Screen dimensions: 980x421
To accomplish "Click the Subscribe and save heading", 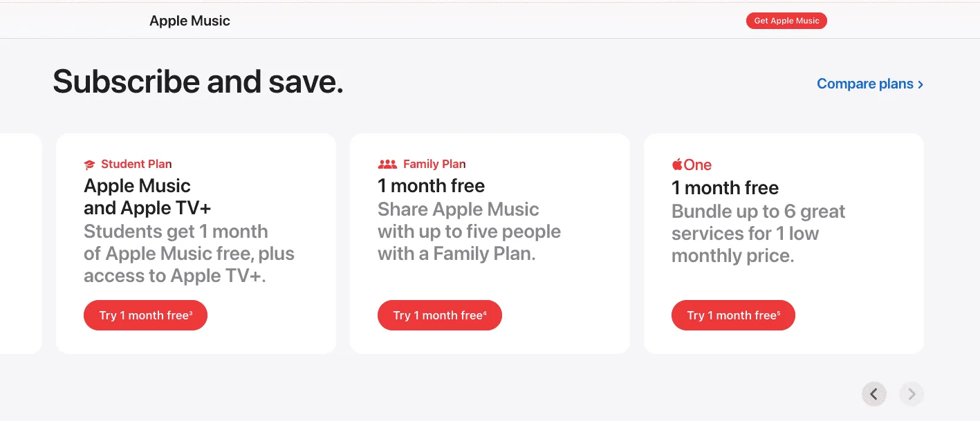I will pyautogui.click(x=198, y=82).
